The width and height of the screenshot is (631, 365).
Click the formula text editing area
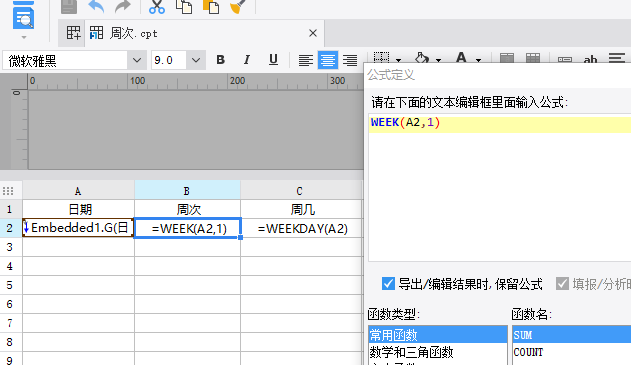point(499,188)
